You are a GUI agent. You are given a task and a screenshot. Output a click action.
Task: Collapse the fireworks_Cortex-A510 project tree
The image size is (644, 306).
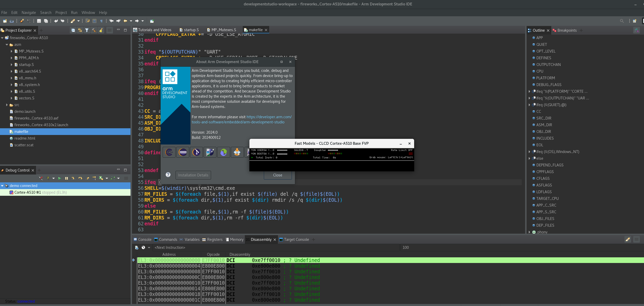[2, 38]
